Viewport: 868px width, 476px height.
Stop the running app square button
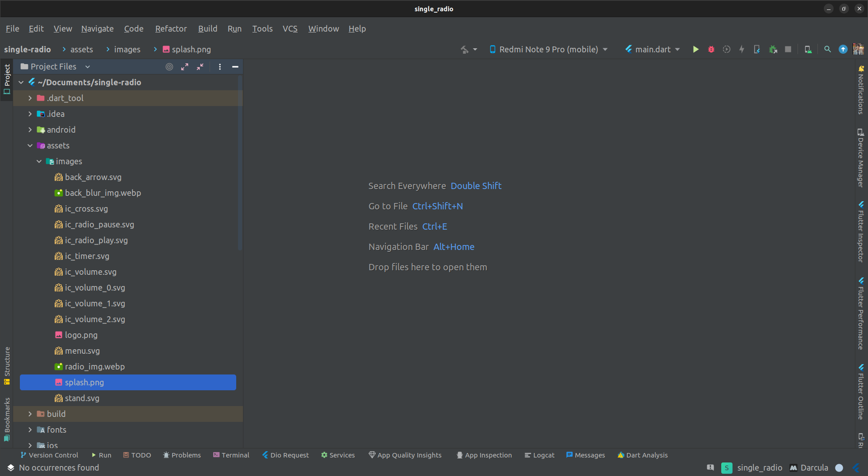point(788,49)
